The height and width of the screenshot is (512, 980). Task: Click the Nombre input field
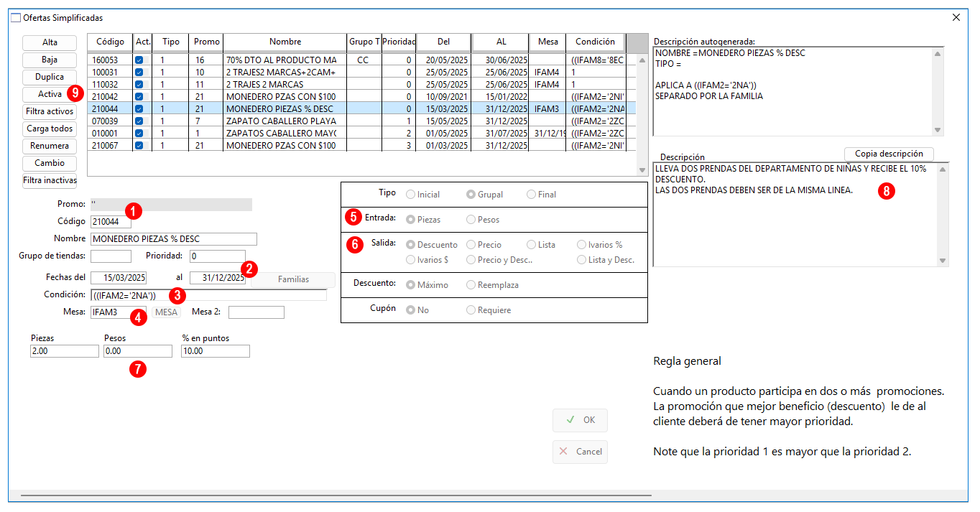[x=173, y=238]
